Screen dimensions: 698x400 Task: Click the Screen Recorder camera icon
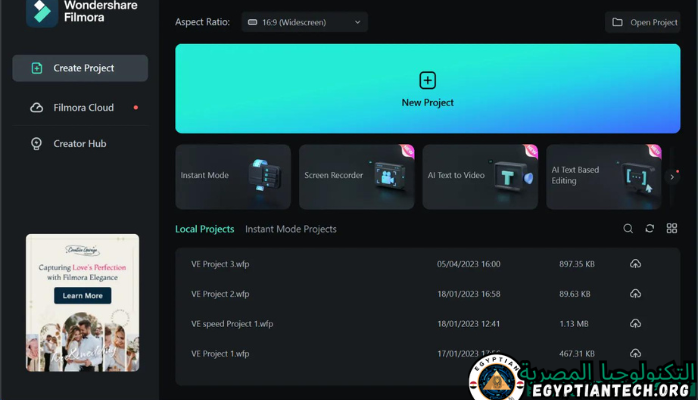pos(389,176)
